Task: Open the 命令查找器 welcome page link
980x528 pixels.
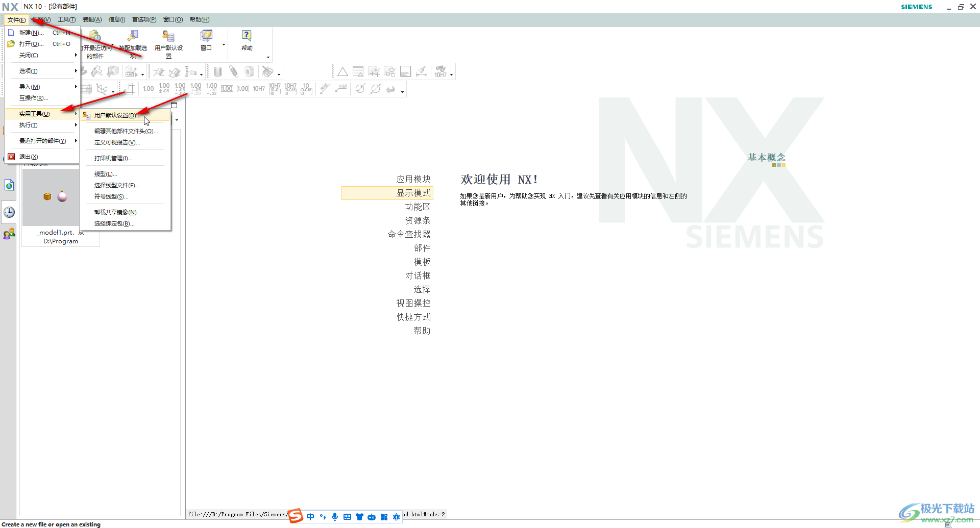Action: point(409,234)
